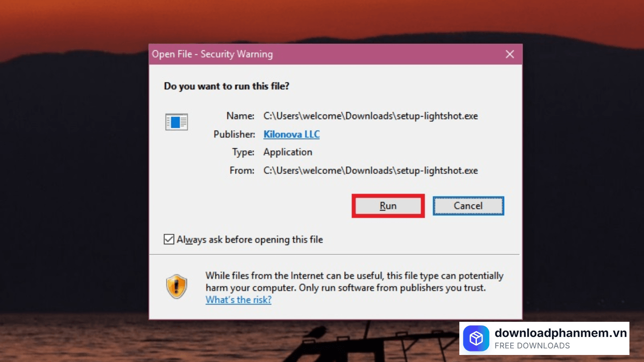Click the Cancel button
644x362 pixels.
[x=468, y=206]
